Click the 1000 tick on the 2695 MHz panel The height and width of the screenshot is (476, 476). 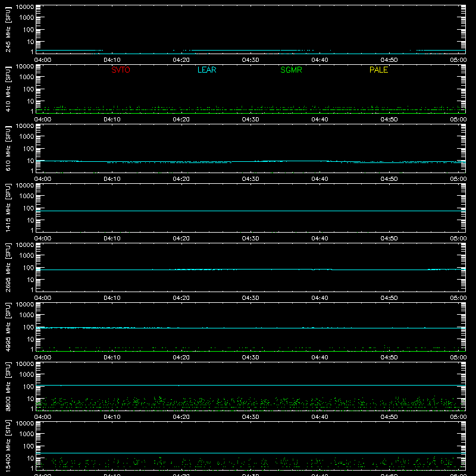[27, 256]
